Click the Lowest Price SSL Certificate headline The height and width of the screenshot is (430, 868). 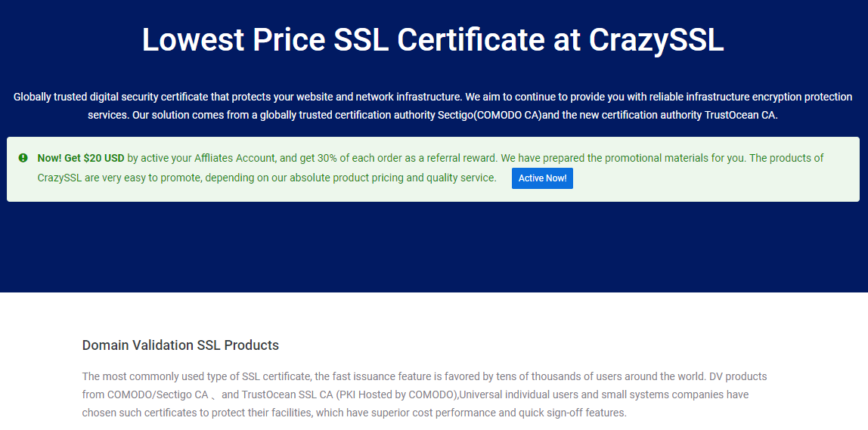coord(433,39)
